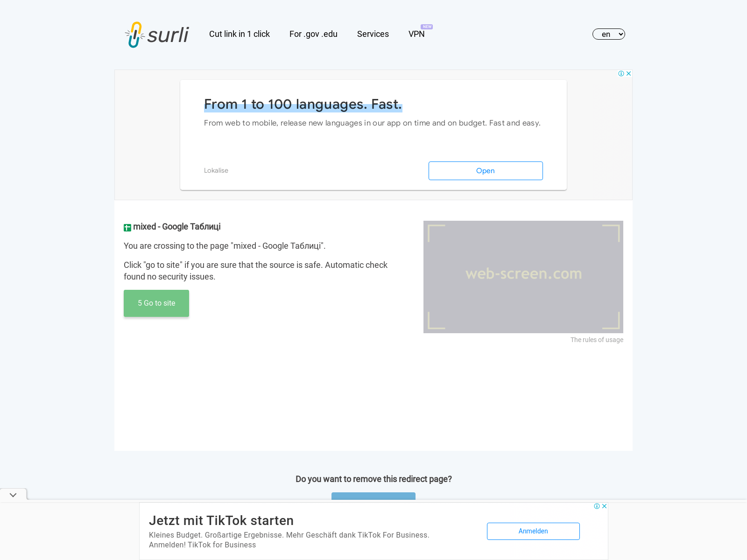This screenshot has height=560, width=747.
Task: Click the Lokalise ad description text
Action: [372, 123]
